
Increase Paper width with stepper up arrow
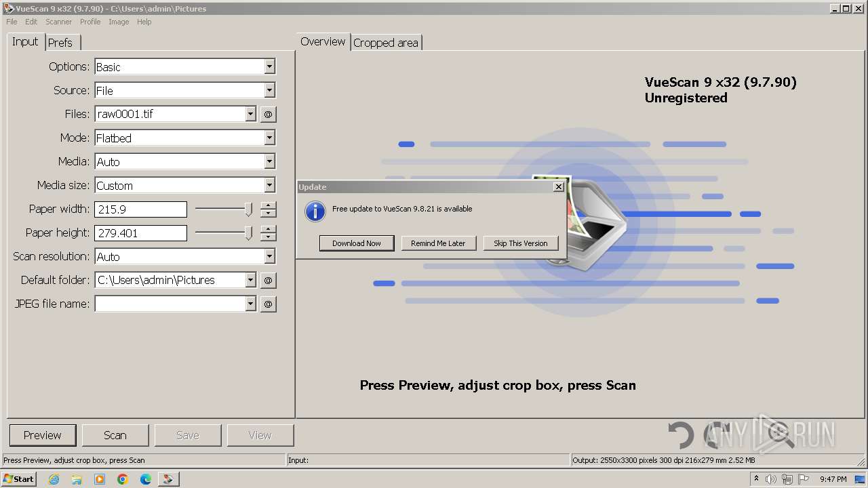click(269, 205)
